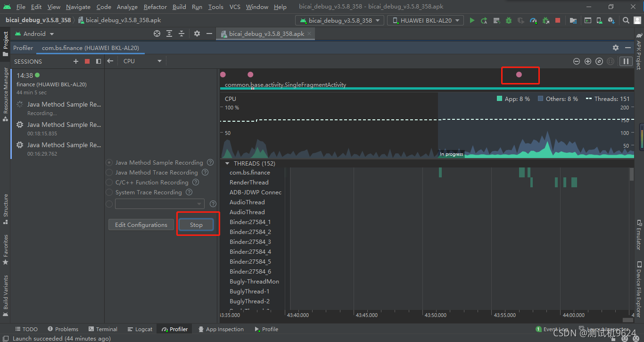Screen dimensions: 644x342
Task: Switch to the Terminal tool window tab
Action: 102,329
